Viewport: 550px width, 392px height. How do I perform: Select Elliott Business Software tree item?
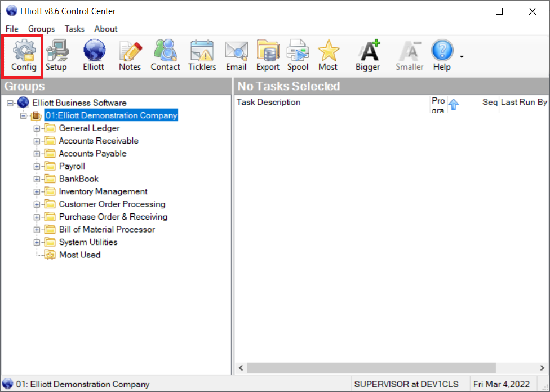point(79,103)
